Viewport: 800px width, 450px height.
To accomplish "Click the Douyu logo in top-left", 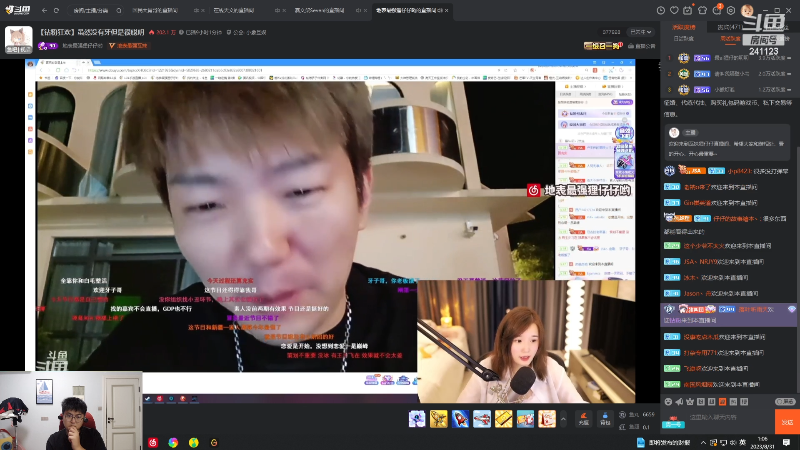I will (17, 10).
